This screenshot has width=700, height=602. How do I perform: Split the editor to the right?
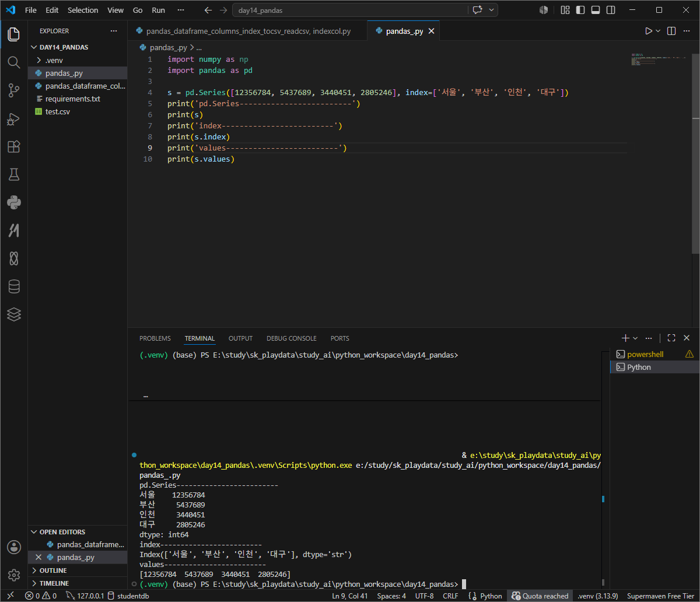(671, 31)
